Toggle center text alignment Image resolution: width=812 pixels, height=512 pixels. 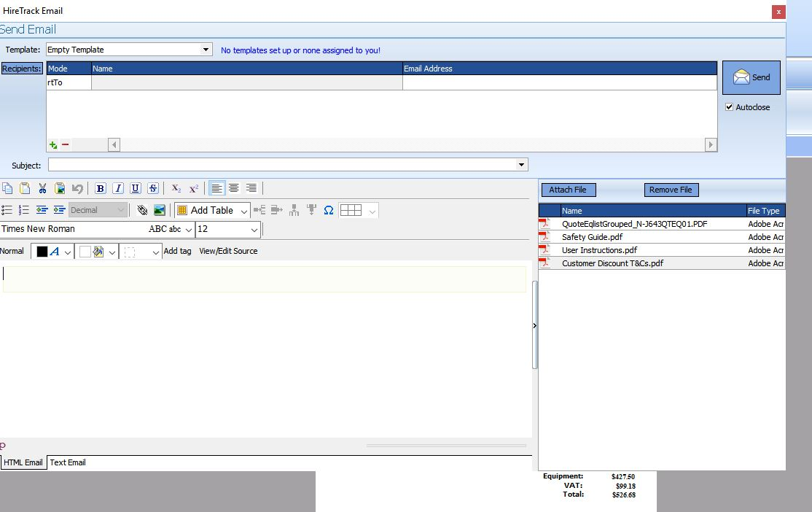234,188
